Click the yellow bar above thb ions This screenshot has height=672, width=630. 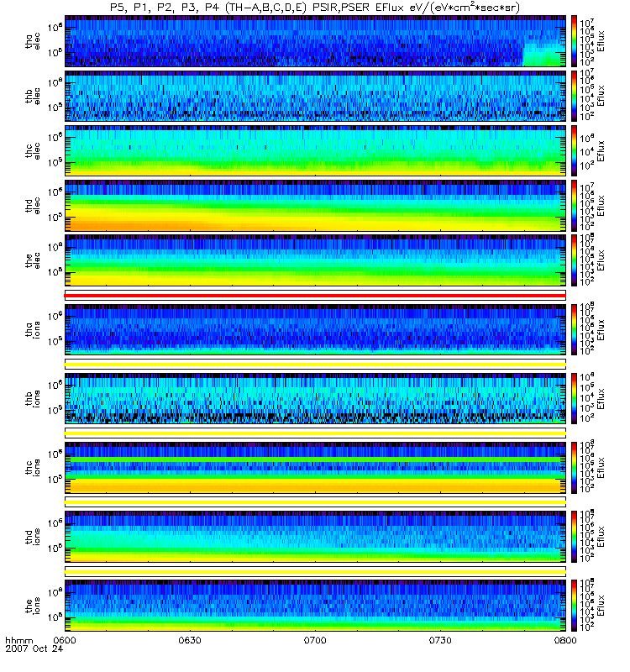(x=316, y=365)
